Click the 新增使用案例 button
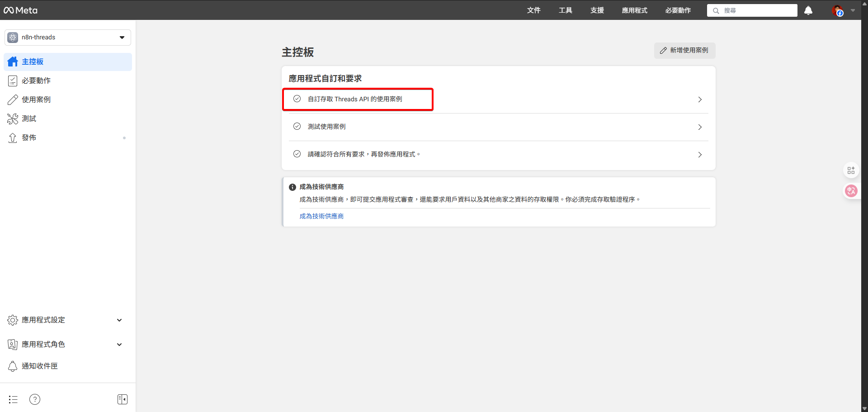Screen dimensions: 868x412 coord(684,50)
